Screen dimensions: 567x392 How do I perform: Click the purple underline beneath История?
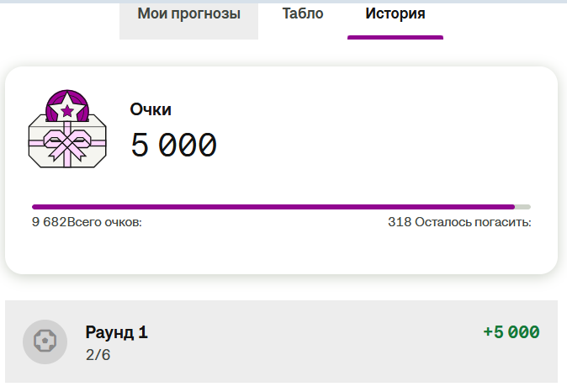point(395,37)
